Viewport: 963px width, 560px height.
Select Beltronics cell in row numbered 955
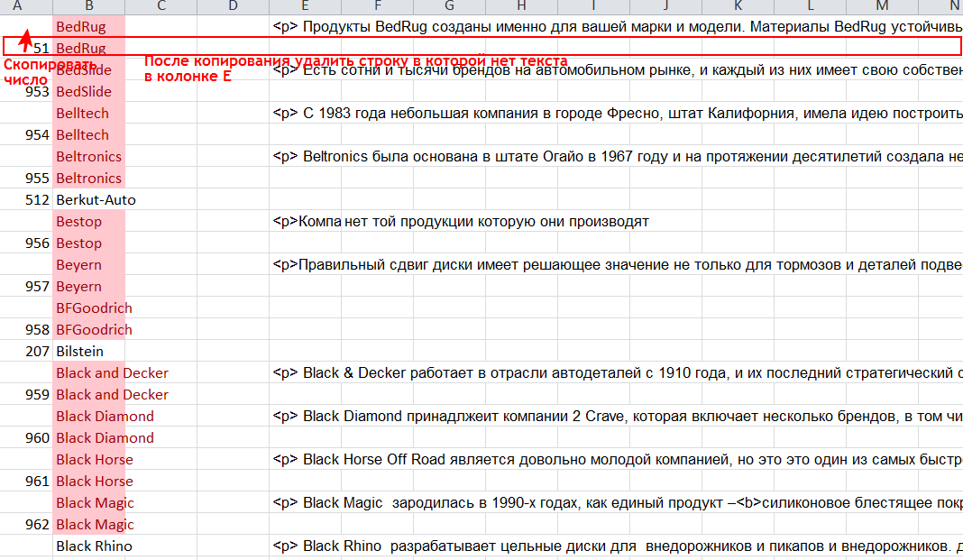[89, 178]
